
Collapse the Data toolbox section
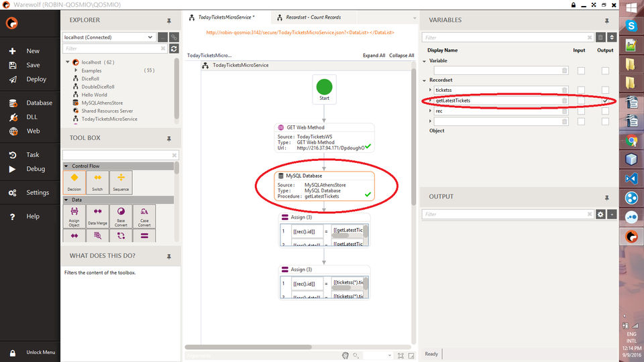66,200
